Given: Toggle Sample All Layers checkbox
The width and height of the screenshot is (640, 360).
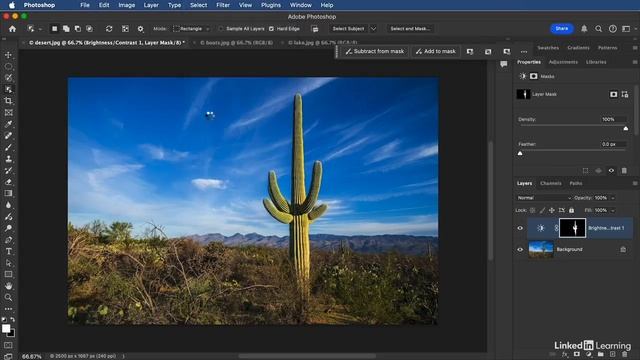Looking at the screenshot, I should pos(221,29).
